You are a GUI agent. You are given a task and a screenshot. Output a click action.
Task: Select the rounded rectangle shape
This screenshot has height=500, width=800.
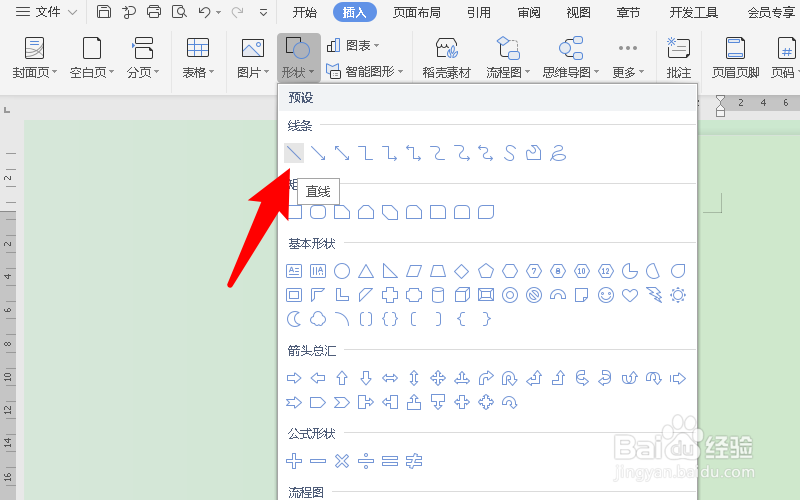(x=318, y=212)
